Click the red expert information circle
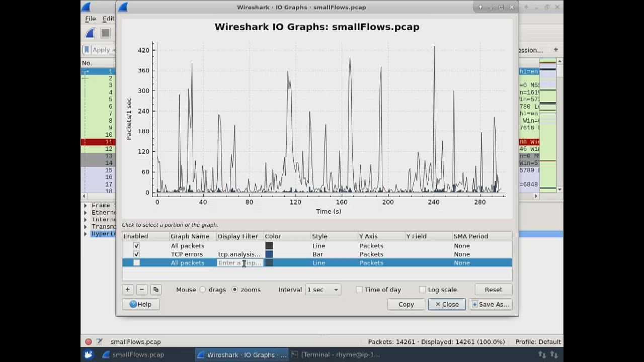The image size is (644, 362). (89, 341)
